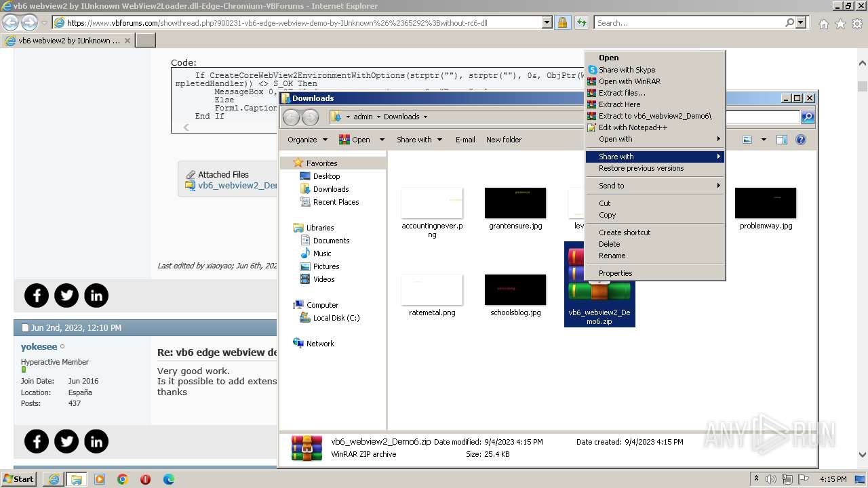Click the vb6_webview2 attached file link
The image size is (868, 488).
pos(237,186)
